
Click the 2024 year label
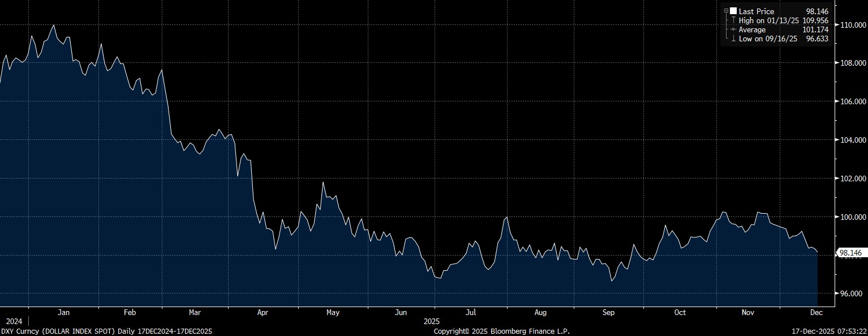tap(14, 321)
